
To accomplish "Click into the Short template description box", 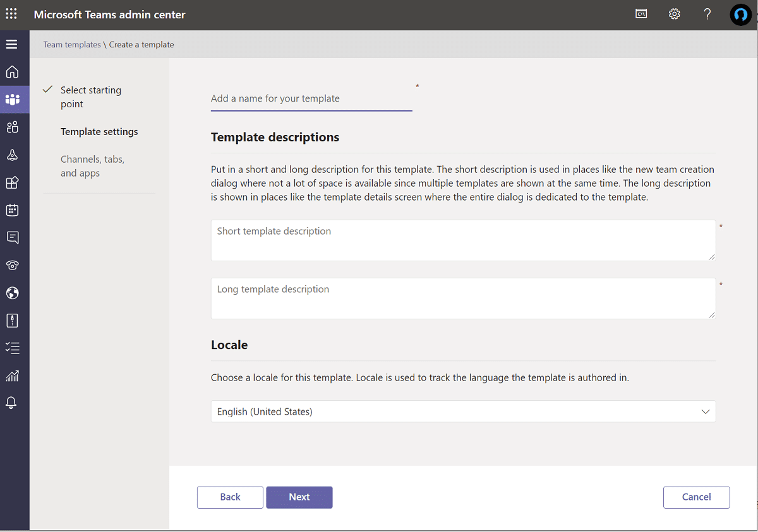I will (462, 240).
